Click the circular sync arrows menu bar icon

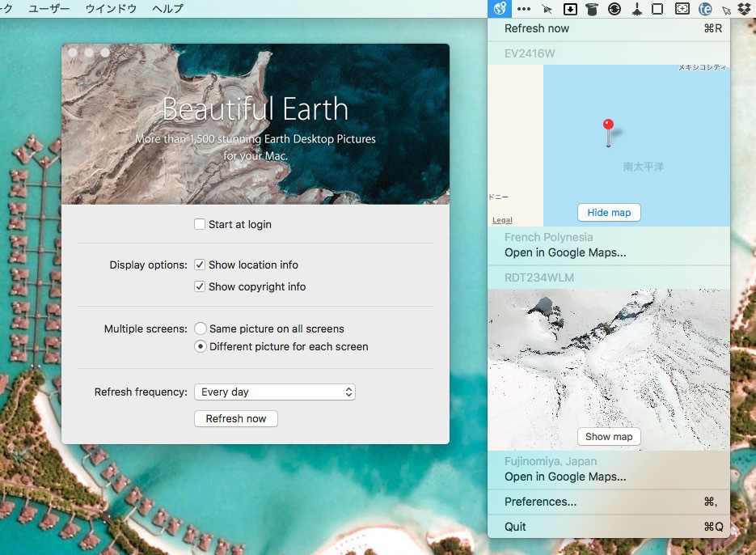[x=615, y=9]
